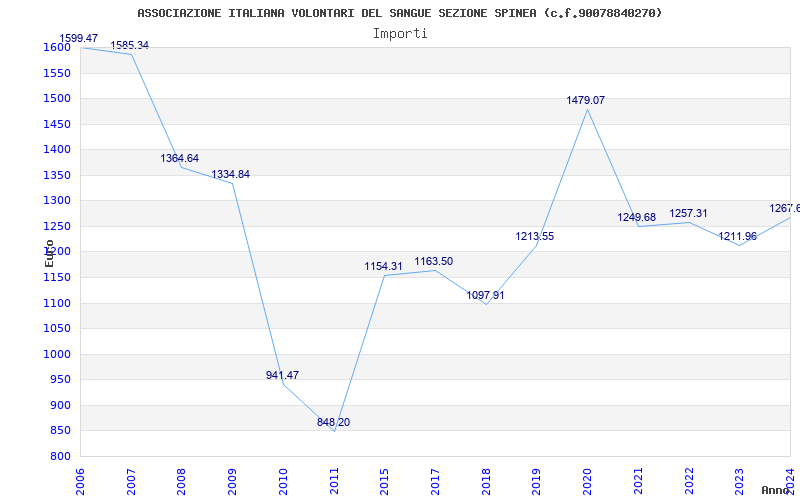Click the 2007 x-axis year label

click(x=131, y=482)
